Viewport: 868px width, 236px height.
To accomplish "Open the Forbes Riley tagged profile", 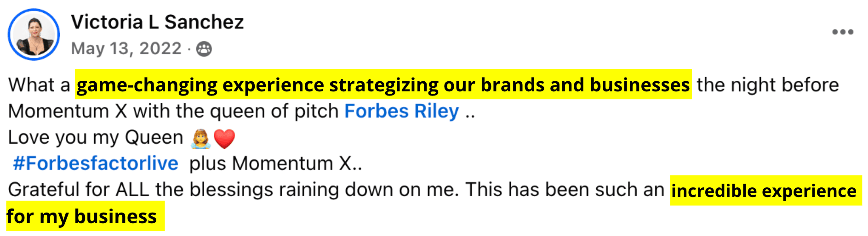I will point(402,111).
